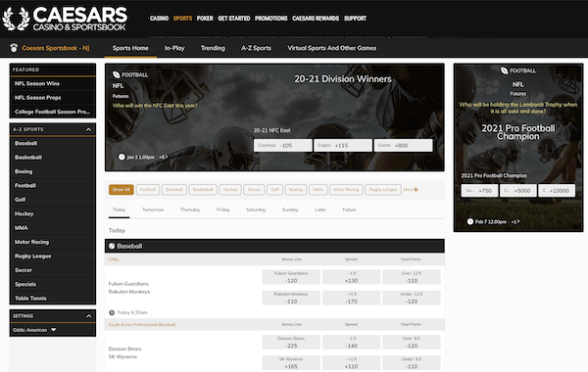Toggle the Motor Racing filter chip
The height and width of the screenshot is (372, 588).
[346, 190]
